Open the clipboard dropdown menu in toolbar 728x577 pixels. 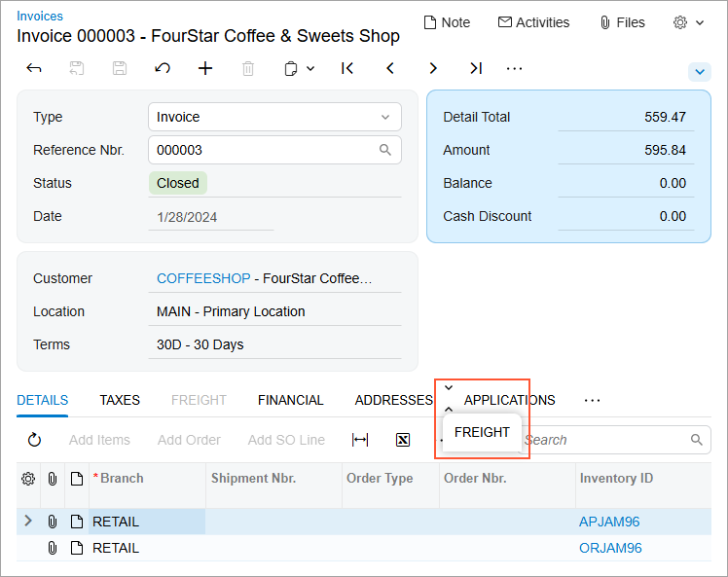pyautogui.click(x=299, y=68)
